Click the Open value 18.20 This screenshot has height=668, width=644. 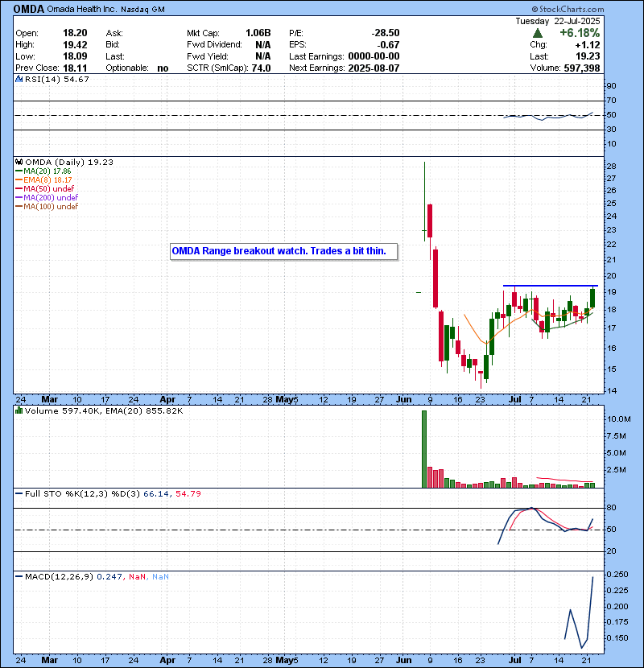click(75, 33)
